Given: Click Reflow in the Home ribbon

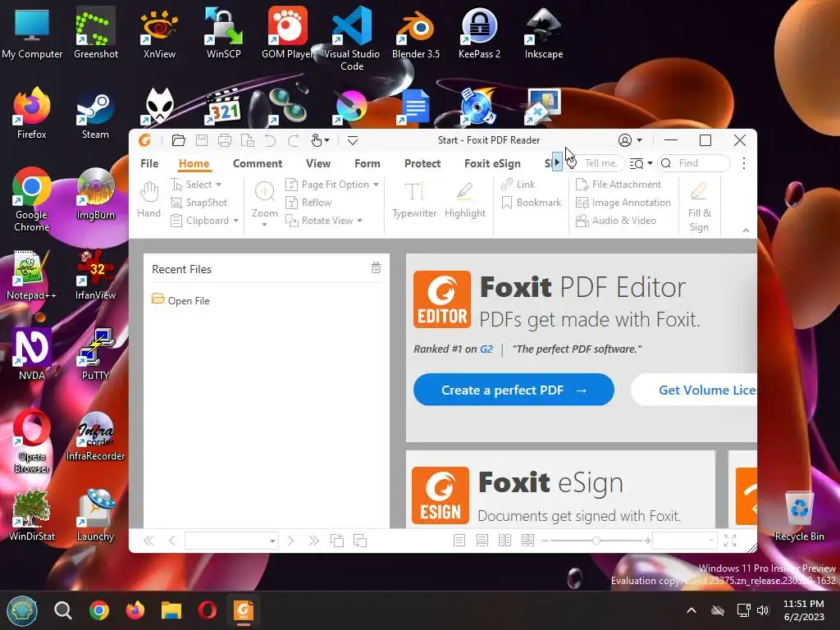Looking at the screenshot, I should coord(308,203).
